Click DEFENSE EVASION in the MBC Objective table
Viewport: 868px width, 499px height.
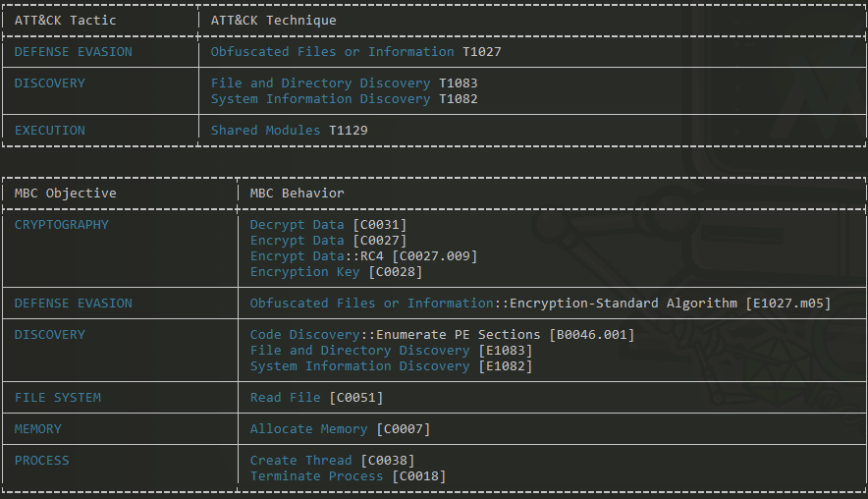[73, 304]
